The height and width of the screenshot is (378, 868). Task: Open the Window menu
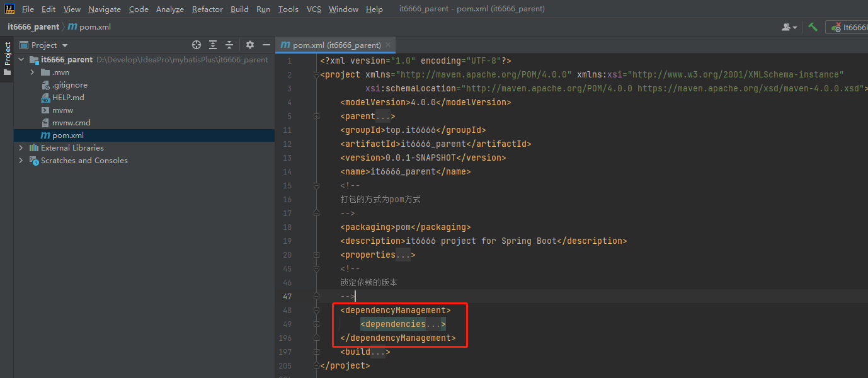click(x=343, y=9)
